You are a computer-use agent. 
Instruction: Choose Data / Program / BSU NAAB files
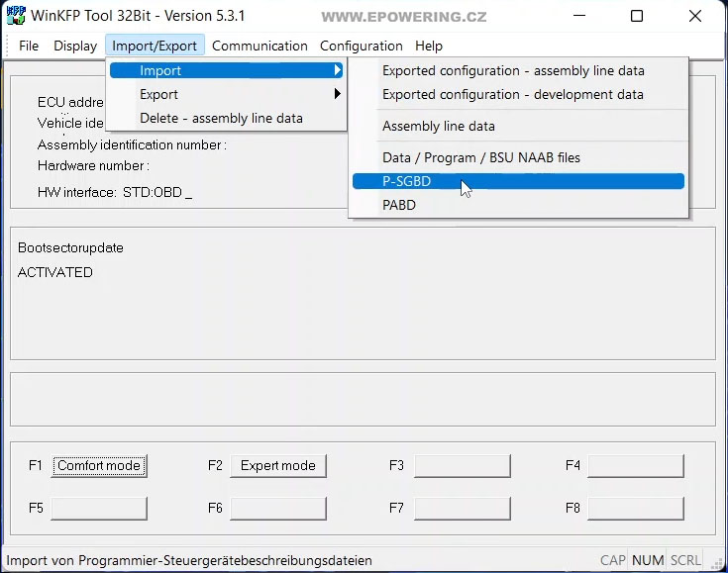click(518, 157)
